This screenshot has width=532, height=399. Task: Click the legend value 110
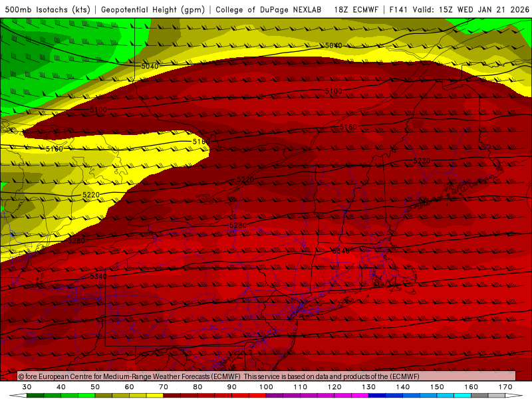(301, 387)
